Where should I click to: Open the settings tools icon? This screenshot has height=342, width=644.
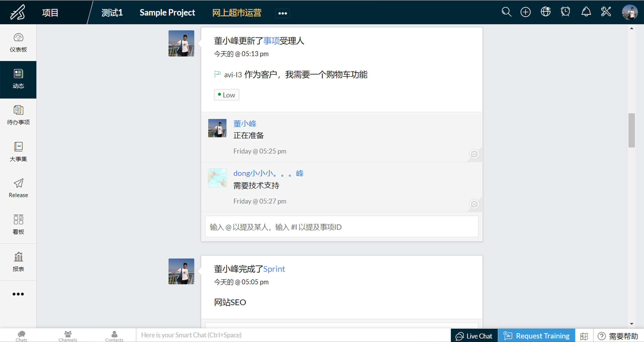pos(606,12)
